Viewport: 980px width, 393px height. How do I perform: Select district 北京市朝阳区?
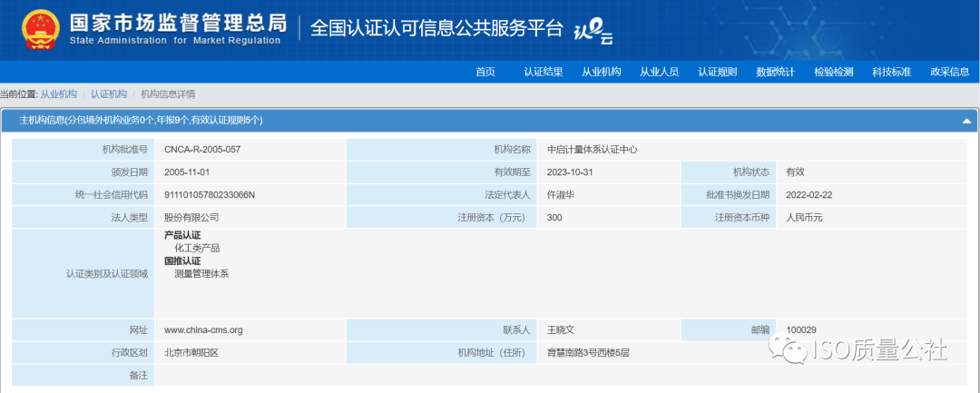click(191, 353)
